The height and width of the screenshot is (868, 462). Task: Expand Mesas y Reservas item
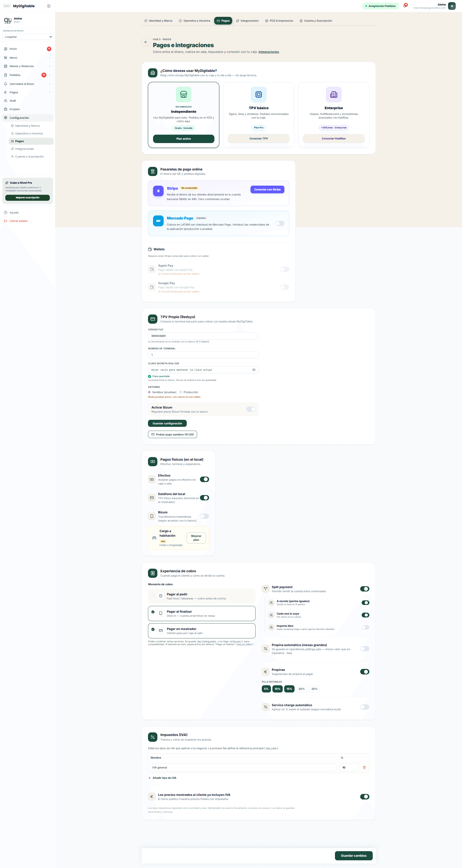coord(28,66)
